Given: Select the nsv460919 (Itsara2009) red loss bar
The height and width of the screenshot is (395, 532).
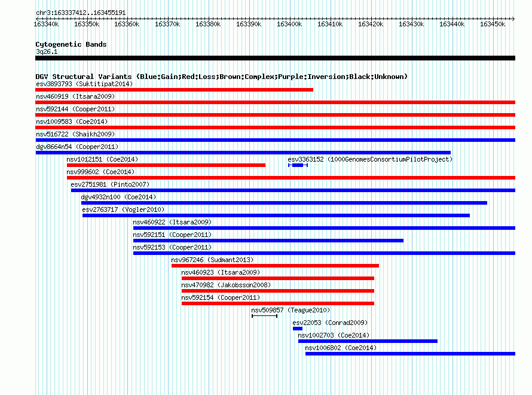Looking at the screenshot, I should (275, 102).
